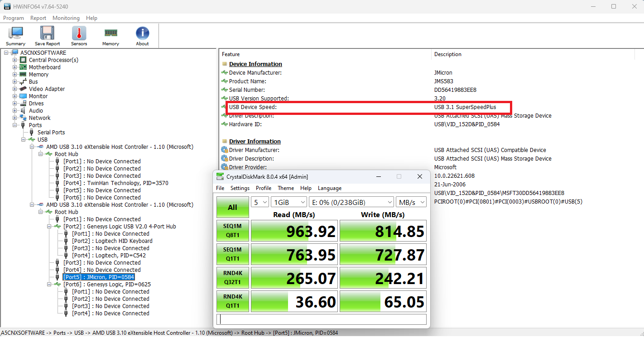Select the Serial Ports tree item
644x337 pixels.
click(51, 133)
